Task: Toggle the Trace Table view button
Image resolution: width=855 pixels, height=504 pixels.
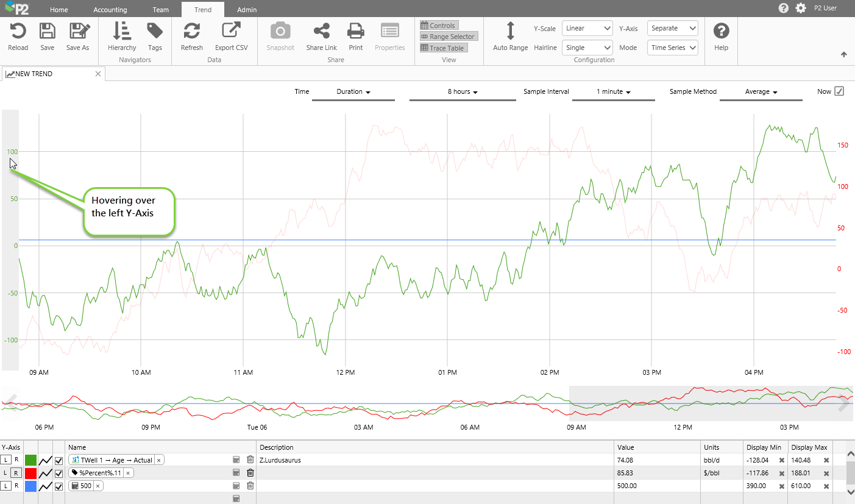Action: pos(444,48)
